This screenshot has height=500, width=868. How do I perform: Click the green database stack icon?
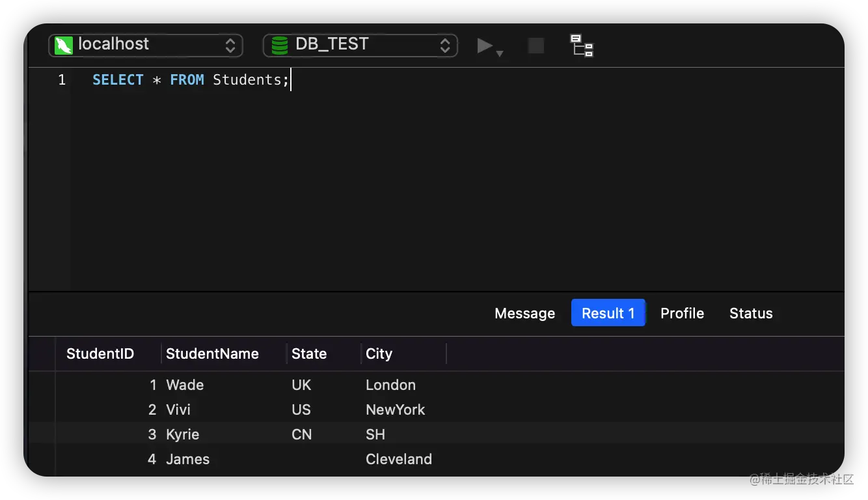point(280,45)
